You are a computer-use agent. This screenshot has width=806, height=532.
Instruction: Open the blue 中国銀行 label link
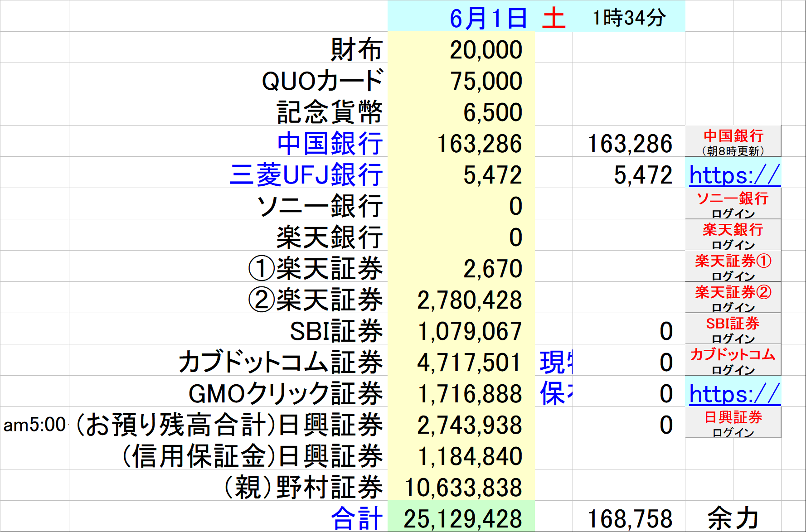click(330, 143)
